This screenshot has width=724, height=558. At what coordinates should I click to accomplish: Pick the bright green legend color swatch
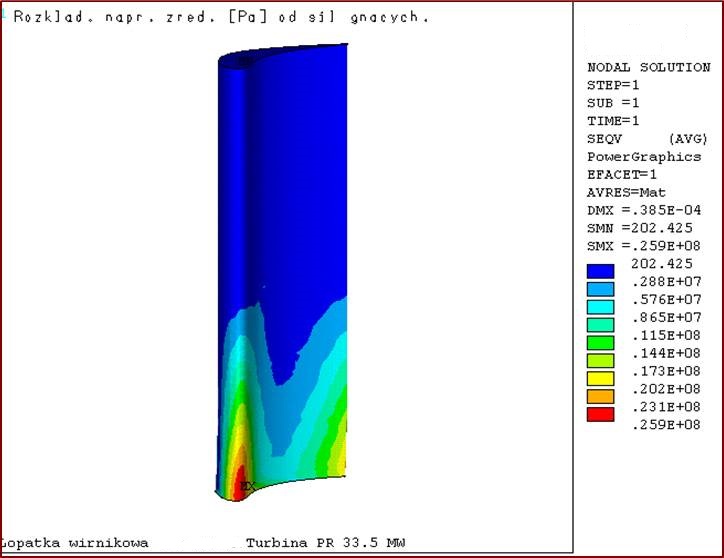tap(600, 343)
